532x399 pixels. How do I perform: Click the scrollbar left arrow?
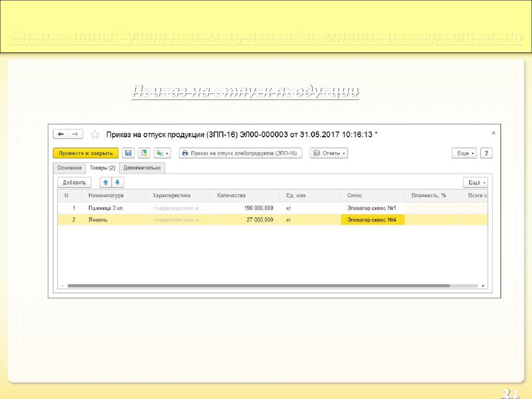coord(62,286)
